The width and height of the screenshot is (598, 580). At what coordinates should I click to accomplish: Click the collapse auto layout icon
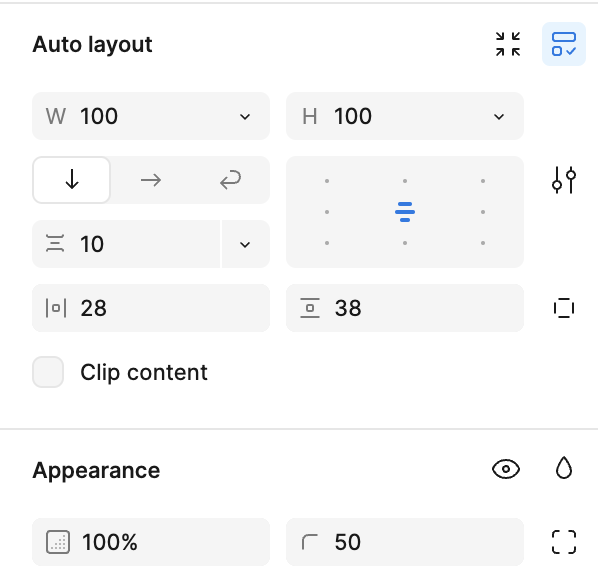(x=508, y=44)
